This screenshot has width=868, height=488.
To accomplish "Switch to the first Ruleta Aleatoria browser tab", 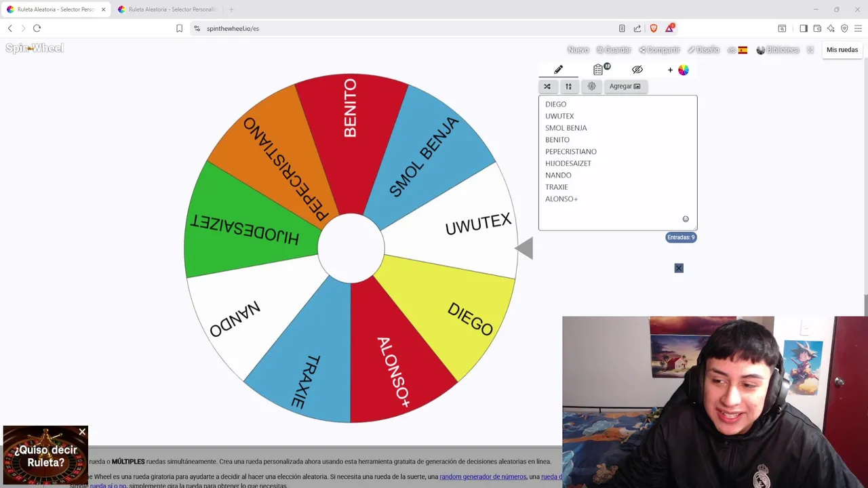I will pyautogui.click(x=56, y=9).
